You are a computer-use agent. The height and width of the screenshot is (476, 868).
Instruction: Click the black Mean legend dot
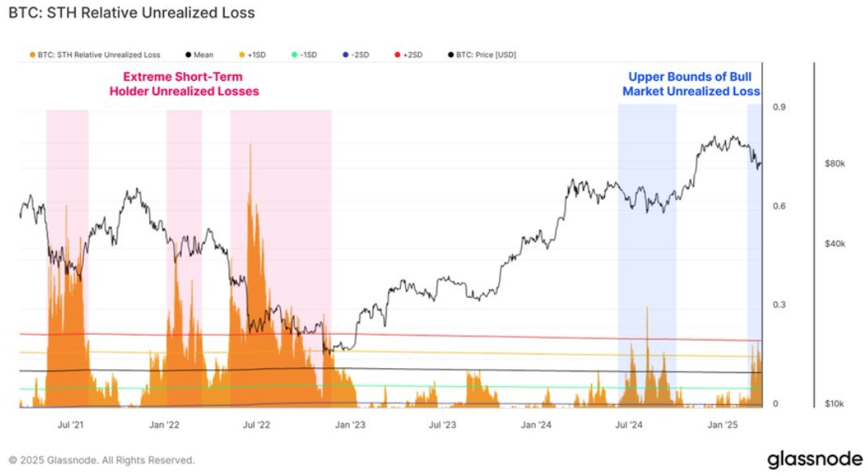[188, 55]
